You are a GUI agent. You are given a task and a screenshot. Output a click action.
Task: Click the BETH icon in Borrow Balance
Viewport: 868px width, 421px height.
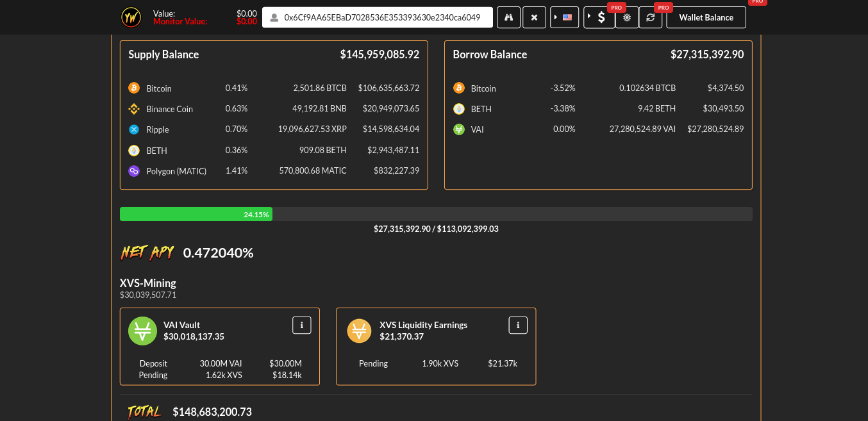click(x=459, y=108)
